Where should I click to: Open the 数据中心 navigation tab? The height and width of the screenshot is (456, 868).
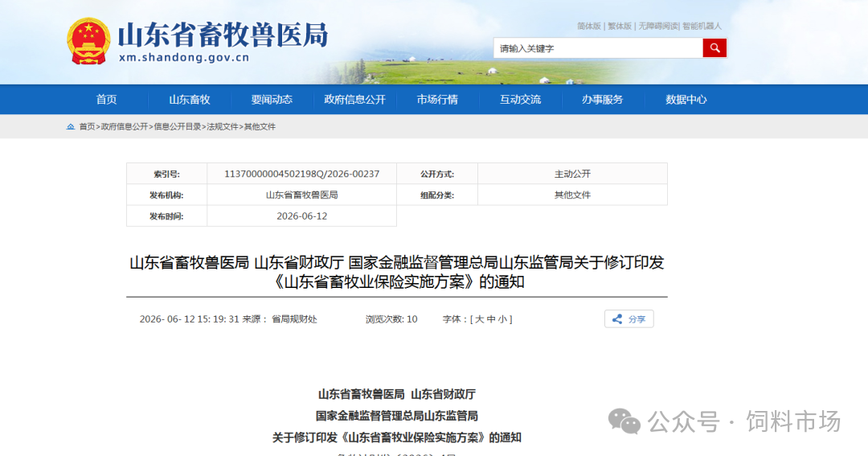(686, 100)
